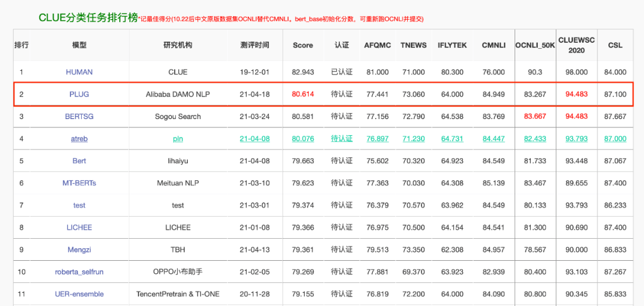
Task: Select the TBH institution cell
Action: [x=178, y=249]
